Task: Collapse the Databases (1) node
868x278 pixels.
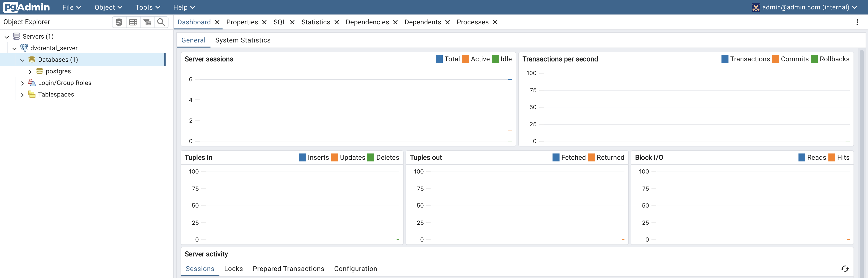Action: click(22, 60)
